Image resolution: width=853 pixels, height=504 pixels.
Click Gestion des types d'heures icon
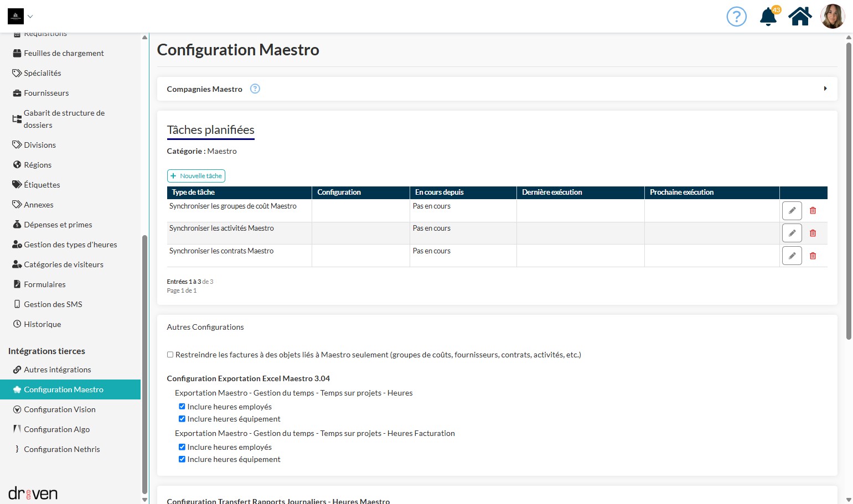point(17,245)
